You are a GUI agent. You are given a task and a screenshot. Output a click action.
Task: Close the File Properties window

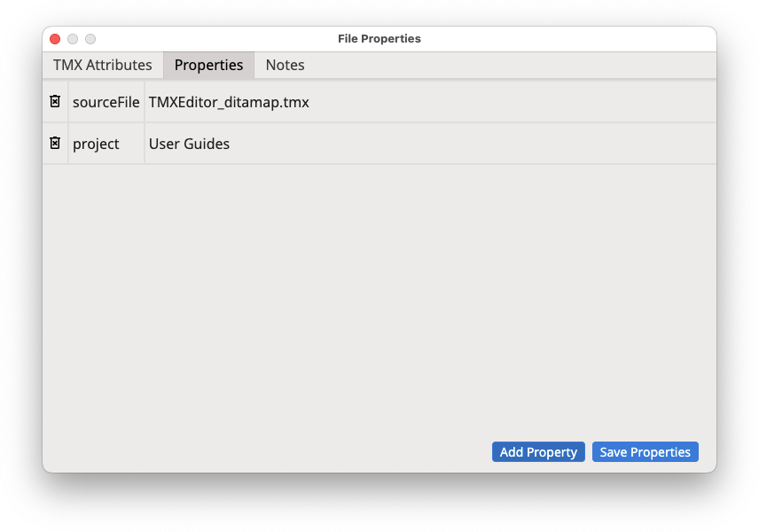click(x=55, y=39)
